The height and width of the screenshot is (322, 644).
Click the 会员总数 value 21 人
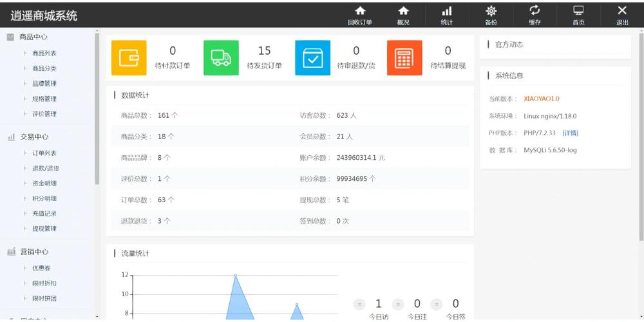click(345, 137)
